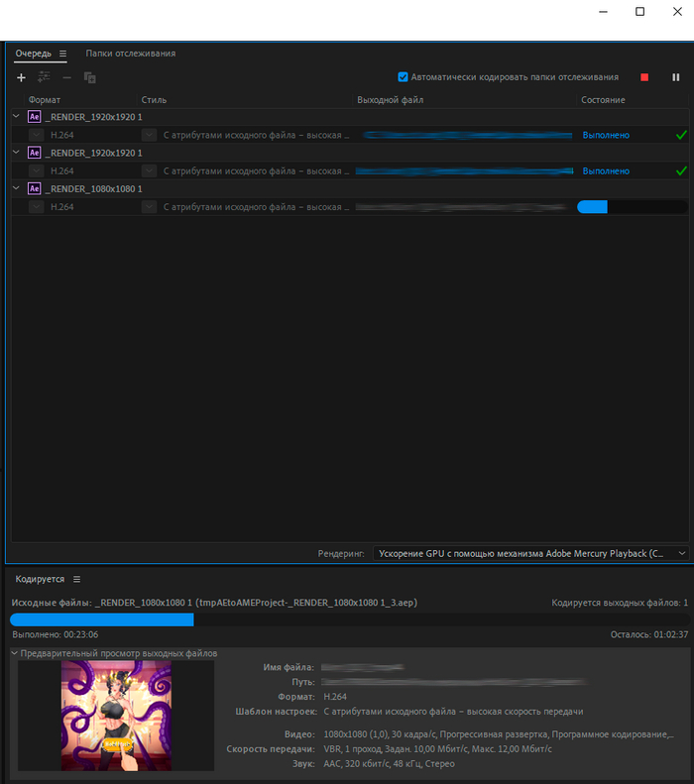Image resolution: width=694 pixels, height=784 pixels.
Task: Click the Формат column header
Action: coord(45,100)
